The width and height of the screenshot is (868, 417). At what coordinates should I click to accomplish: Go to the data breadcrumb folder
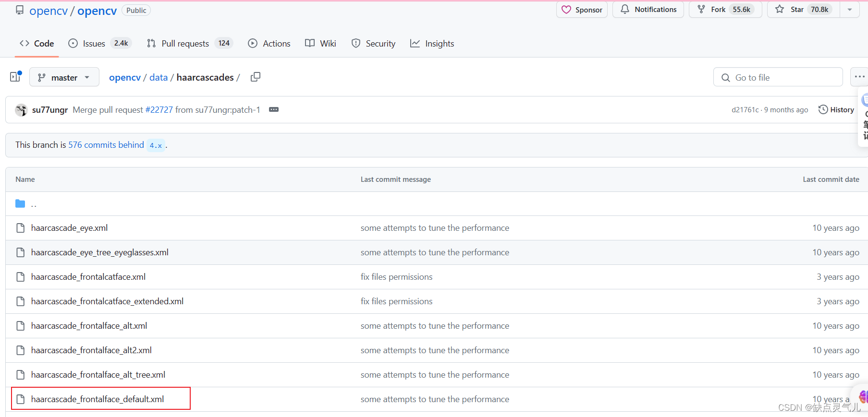point(159,77)
